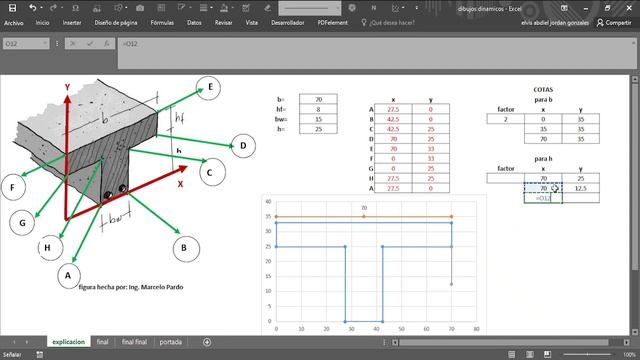
Task: Switch to the final sheet tab
Action: (102, 342)
